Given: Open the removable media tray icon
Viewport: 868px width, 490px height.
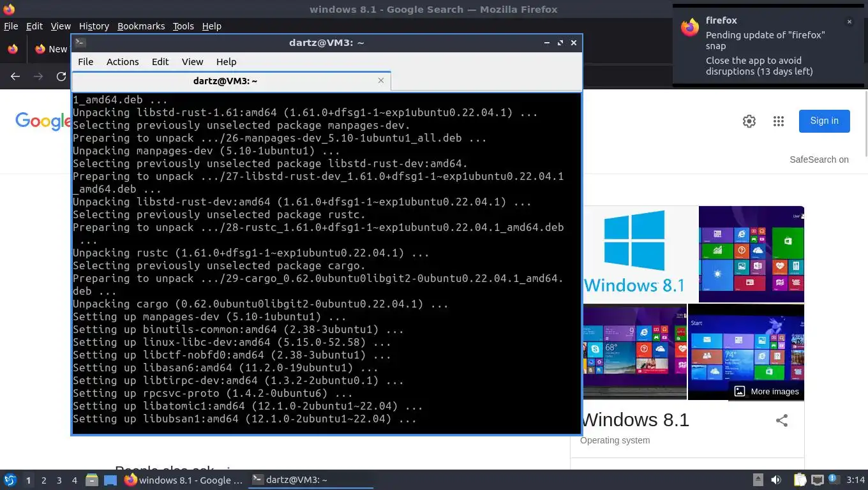Looking at the screenshot, I should click(758, 480).
